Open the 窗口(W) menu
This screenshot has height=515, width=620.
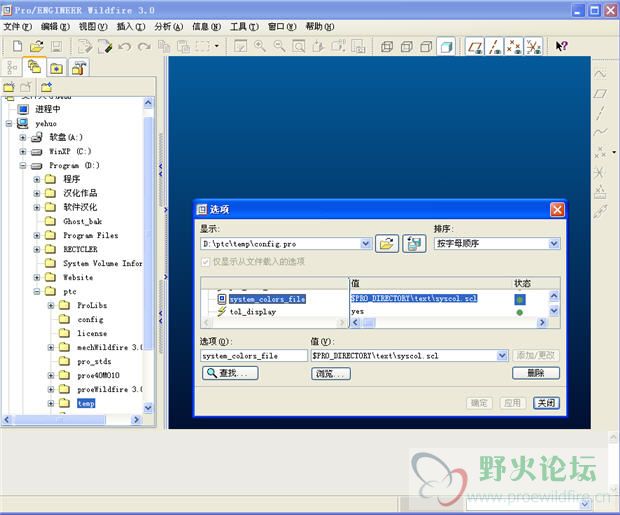(x=282, y=27)
